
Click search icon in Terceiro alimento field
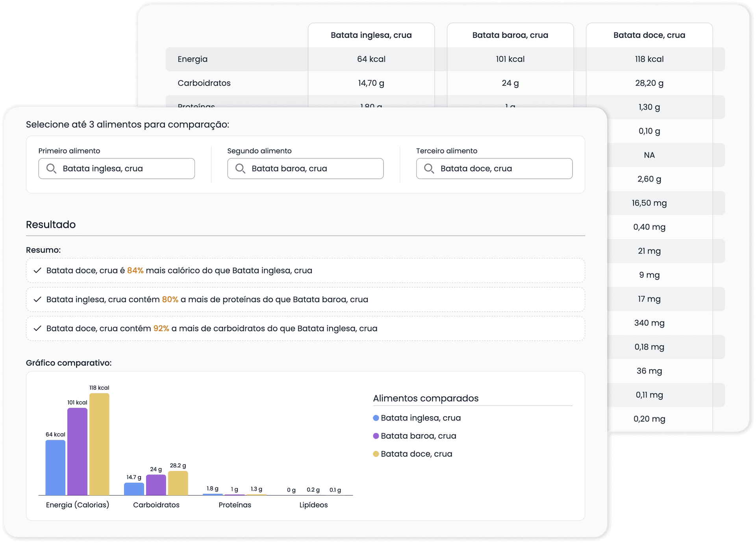[429, 169]
